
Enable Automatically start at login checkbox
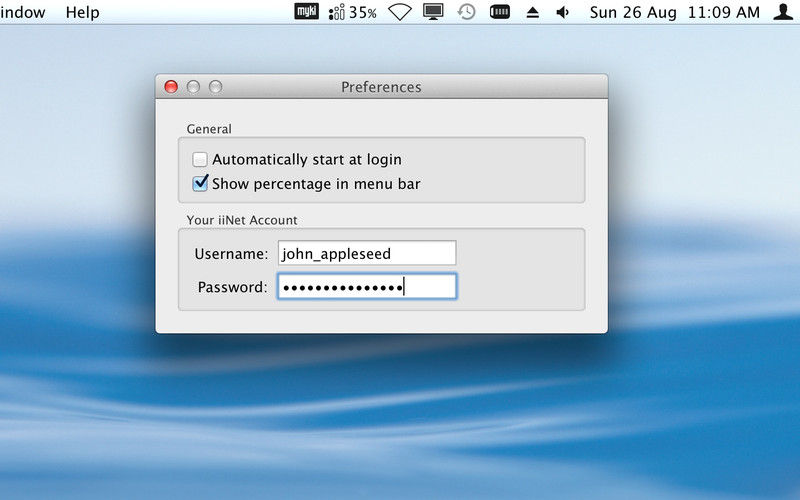tap(199, 160)
